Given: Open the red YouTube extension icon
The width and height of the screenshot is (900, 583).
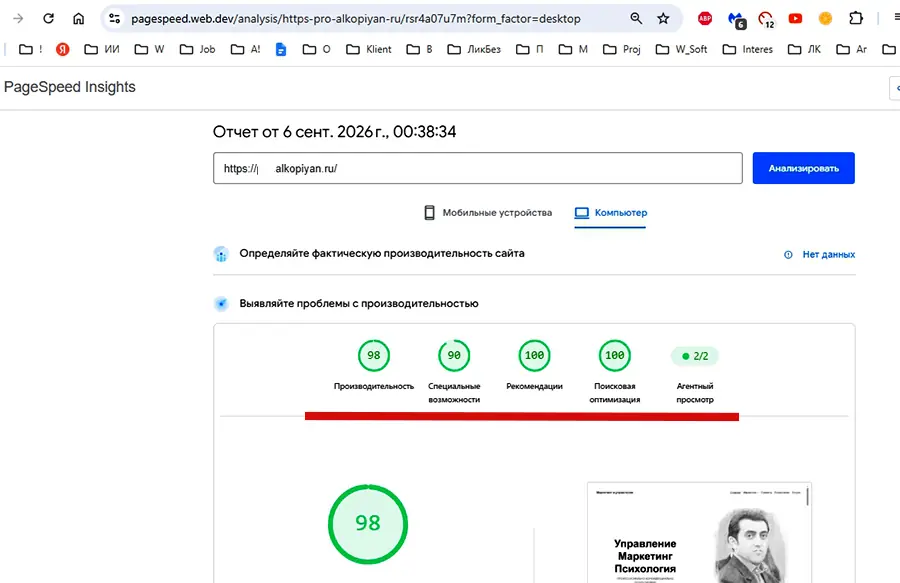Looking at the screenshot, I should coord(795,18).
